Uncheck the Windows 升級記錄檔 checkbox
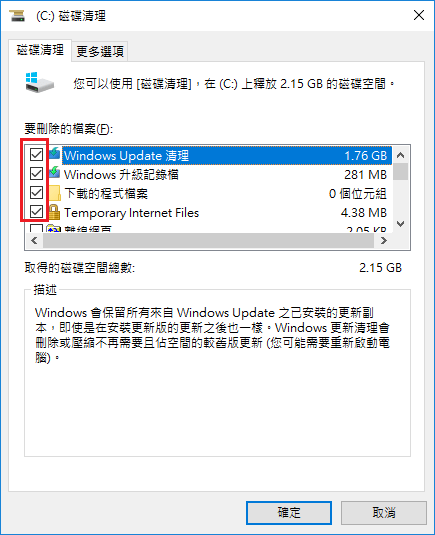This screenshot has height=535, width=435. [36, 174]
